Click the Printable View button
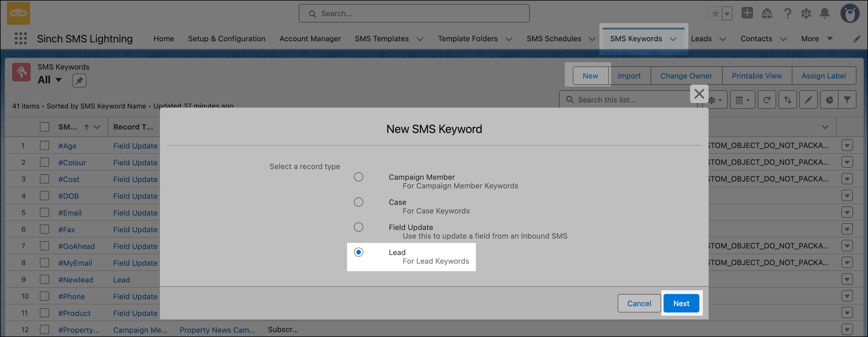This screenshot has width=868, height=337. coord(757,76)
